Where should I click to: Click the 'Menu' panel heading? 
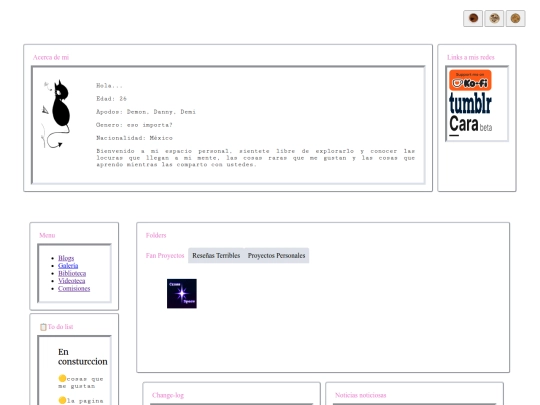tap(47, 236)
